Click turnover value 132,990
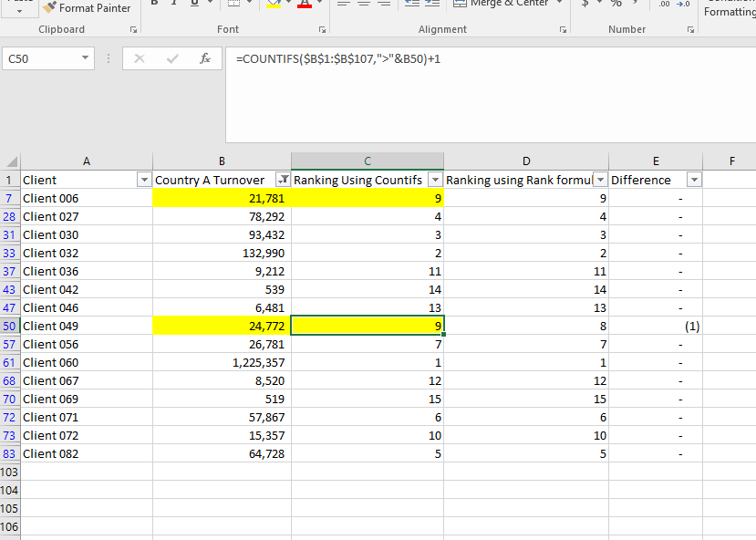The height and width of the screenshot is (540, 756). [222, 254]
